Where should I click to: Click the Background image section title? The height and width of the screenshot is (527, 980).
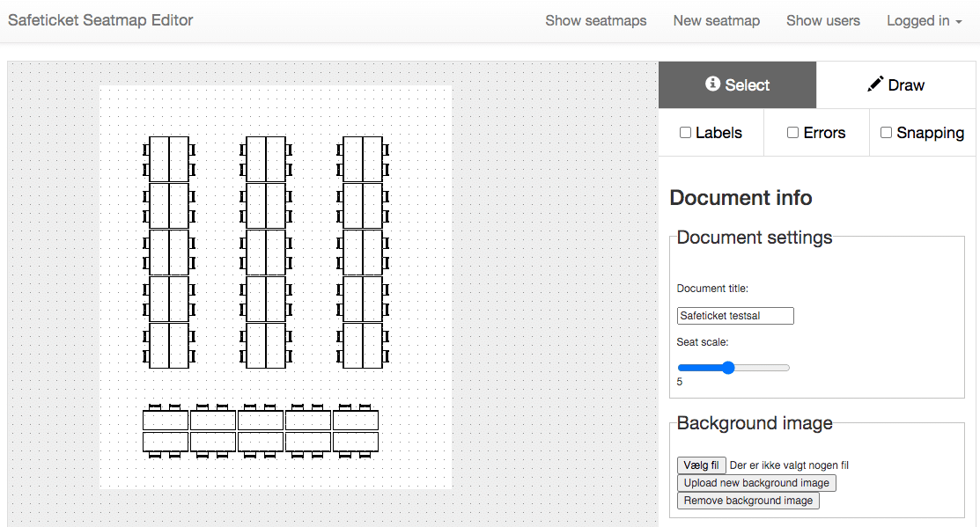pos(755,422)
